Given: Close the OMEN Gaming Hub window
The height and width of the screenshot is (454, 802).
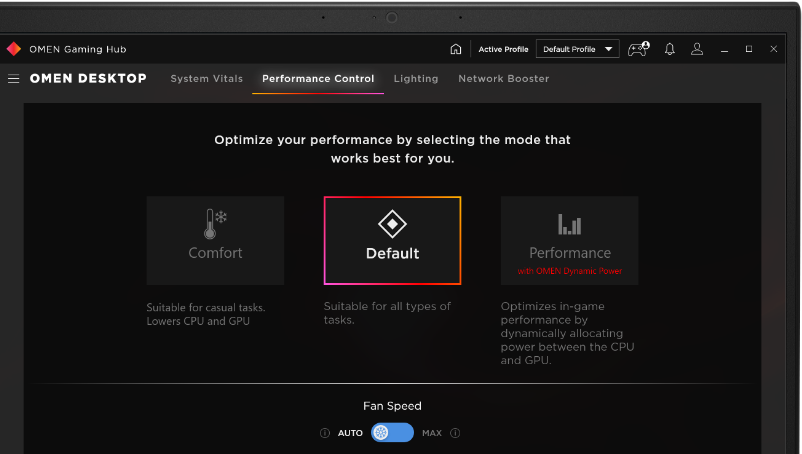Looking at the screenshot, I should (774, 49).
